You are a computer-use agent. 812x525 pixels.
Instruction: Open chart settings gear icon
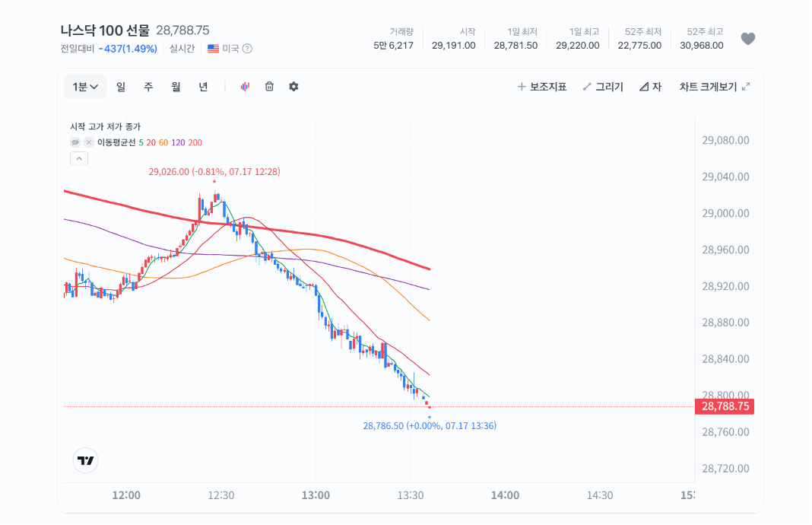click(293, 87)
